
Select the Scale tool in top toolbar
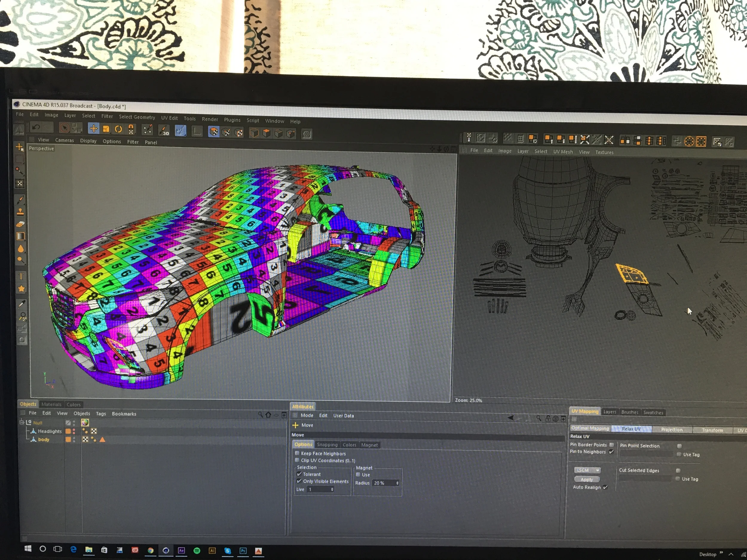coord(106,129)
